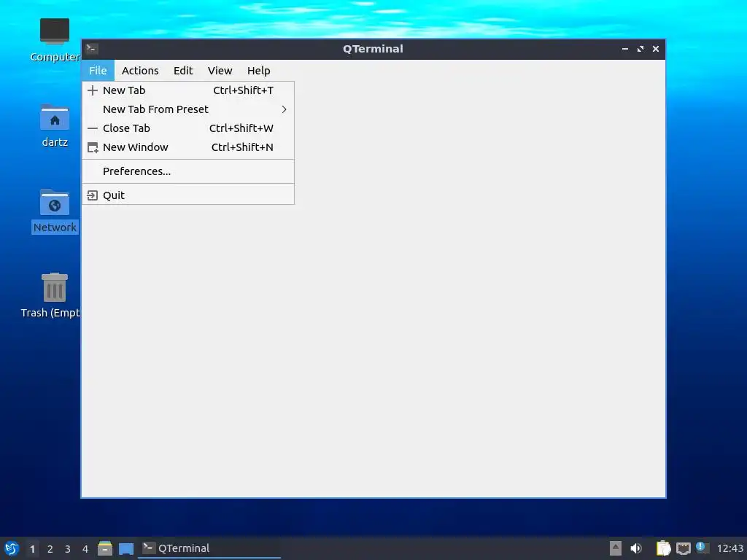Image resolution: width=747 pixels, height=560 pixels.
Task: Click Quit in the File menu
Action: pyautogui.click(x=188, y=195)
